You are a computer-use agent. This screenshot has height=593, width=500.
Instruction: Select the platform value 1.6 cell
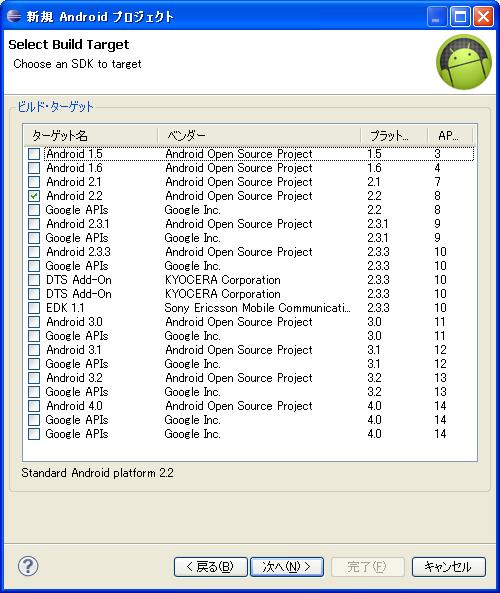coord(374,168)
